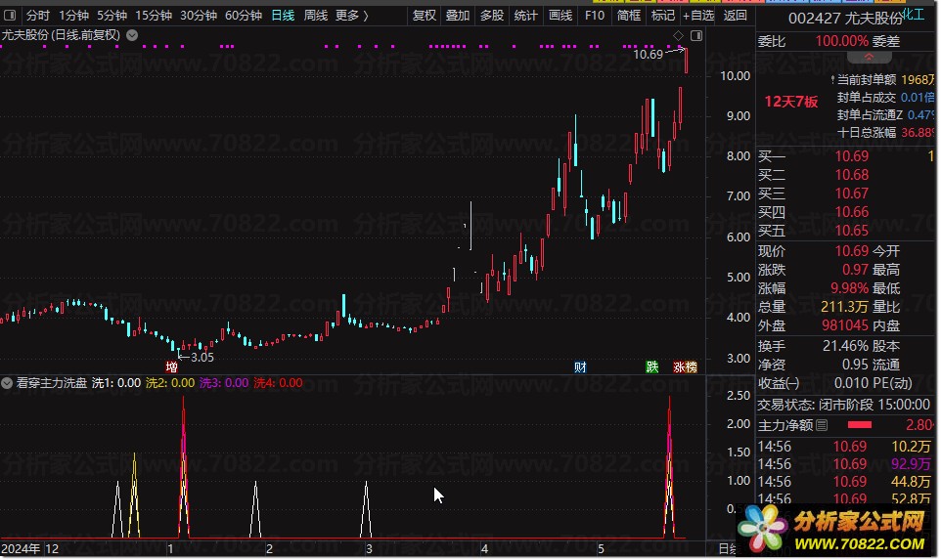This screenshot has height=560, width=941.
Task: Collapse the limit-up info panel with the red chevron
Action: click(869, 57)
